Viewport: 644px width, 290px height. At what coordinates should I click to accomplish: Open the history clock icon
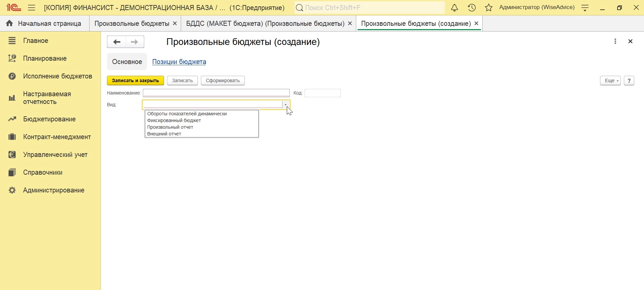tap(472, 8)
